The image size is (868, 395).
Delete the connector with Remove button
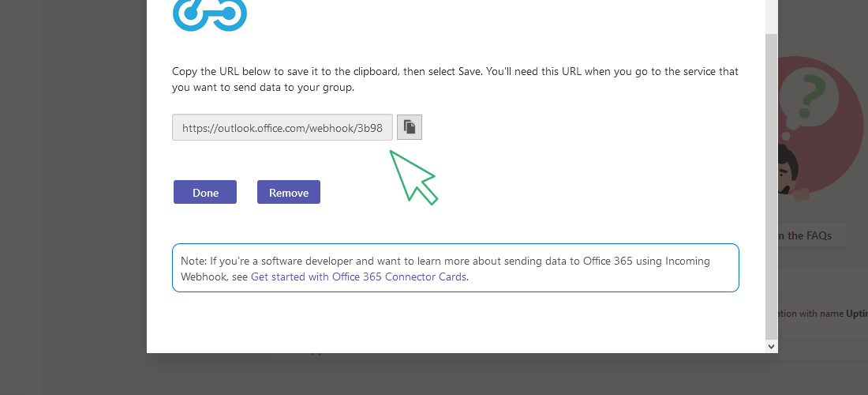tap(289, 192)
